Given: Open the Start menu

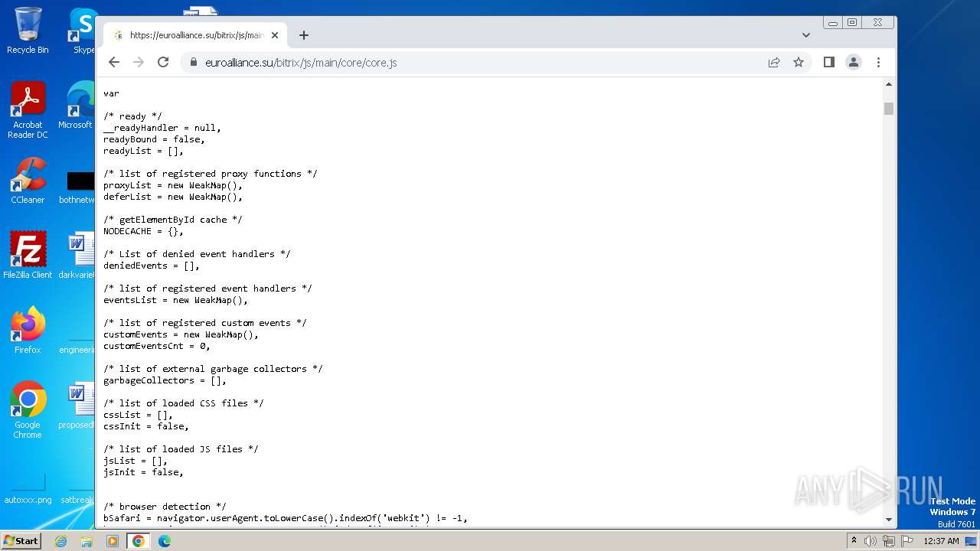Looking at the screenshot, I should coord(21,540).
